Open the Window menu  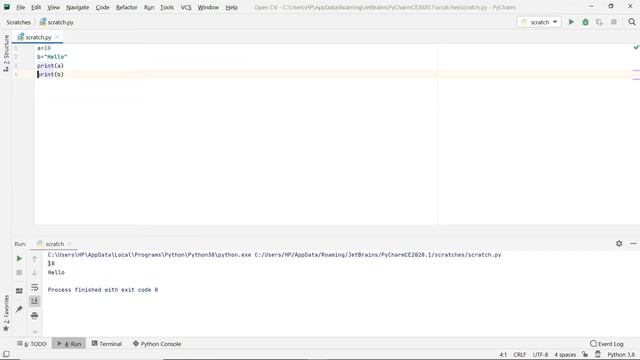pyautogui.click(x=208, y=7)
